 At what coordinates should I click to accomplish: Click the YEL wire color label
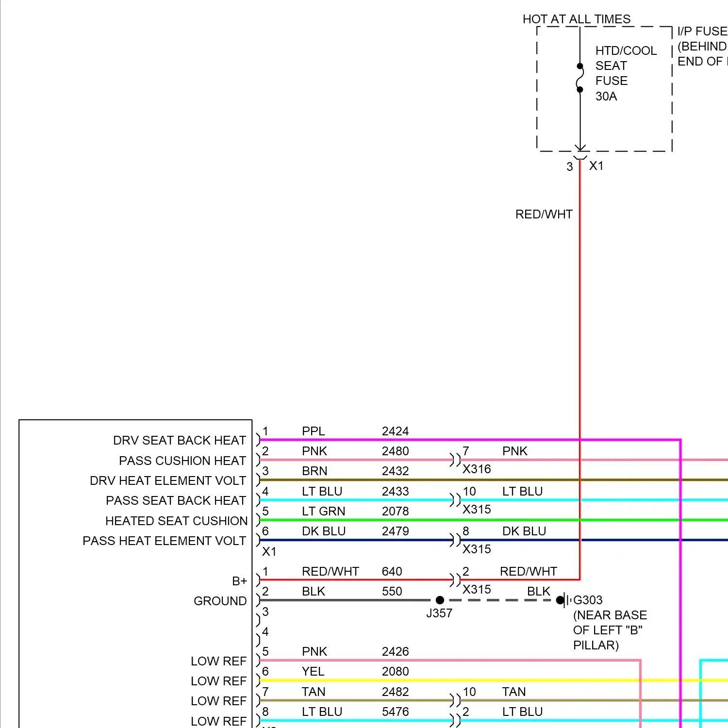pos(313,671)
